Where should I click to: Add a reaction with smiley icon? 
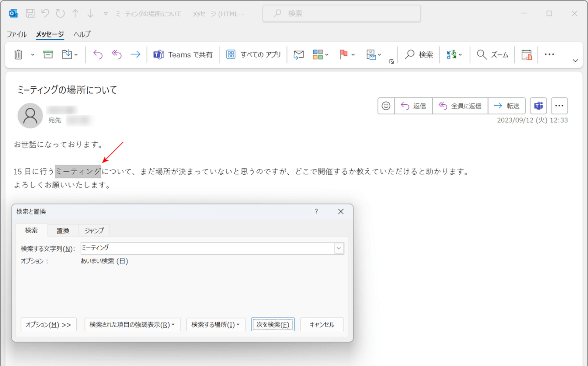(x=386, y=106)
